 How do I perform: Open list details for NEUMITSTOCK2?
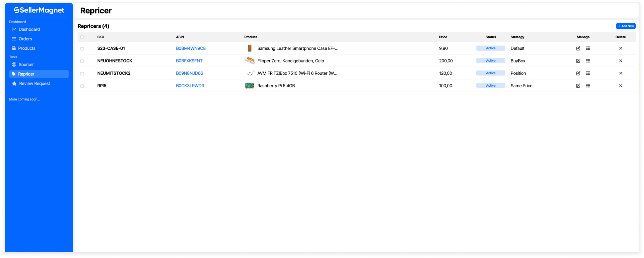click(x=588, y=73)
